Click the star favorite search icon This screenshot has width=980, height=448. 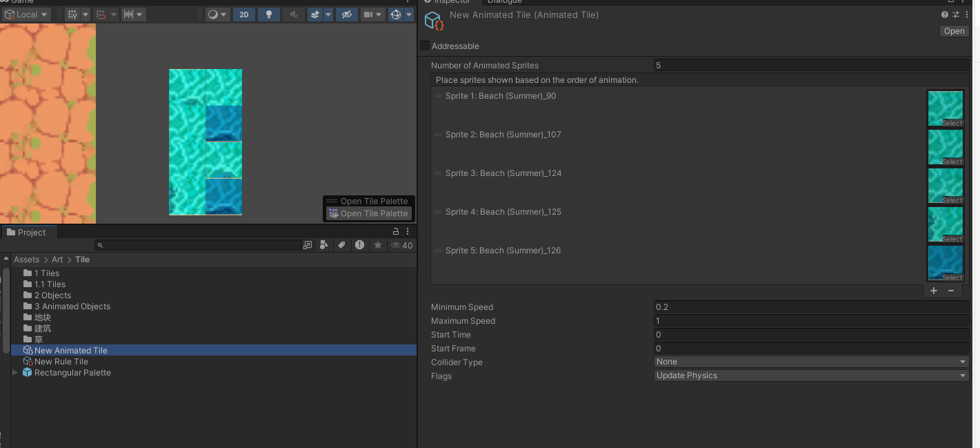tap(377, 245)
